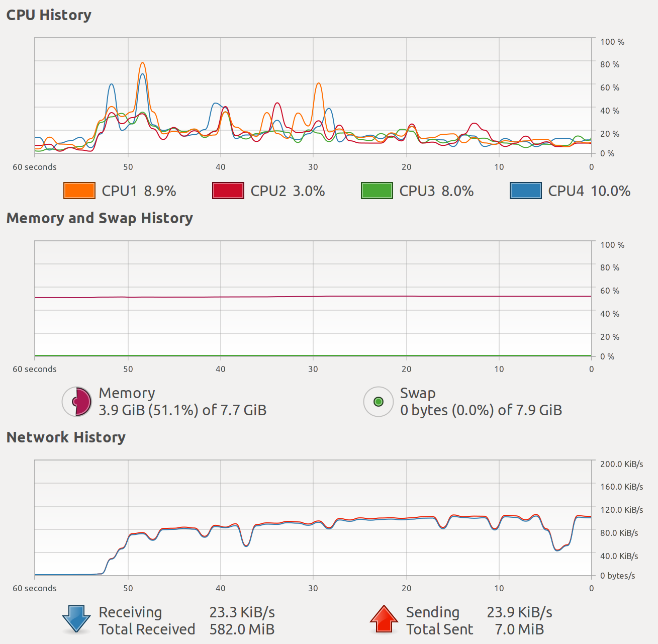Click the 0 bytes/s network axis label
The width and height of the screenshot is (658, 644).
[x=617, y=576]
